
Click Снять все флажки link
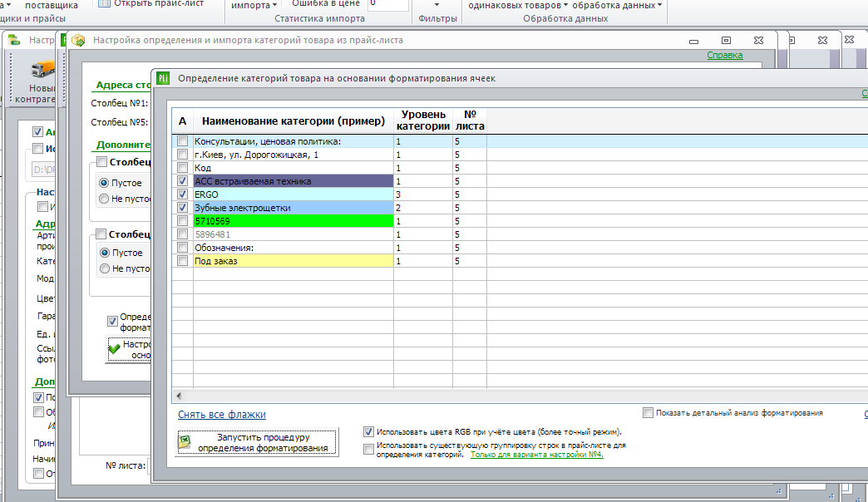(221, 415)
